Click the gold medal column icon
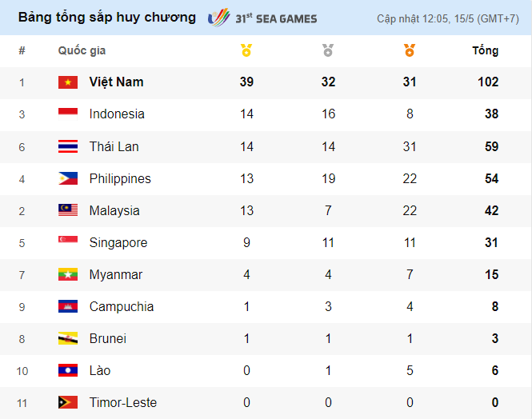Viewport: 532px width, 419px height. [x=246, y=51]
